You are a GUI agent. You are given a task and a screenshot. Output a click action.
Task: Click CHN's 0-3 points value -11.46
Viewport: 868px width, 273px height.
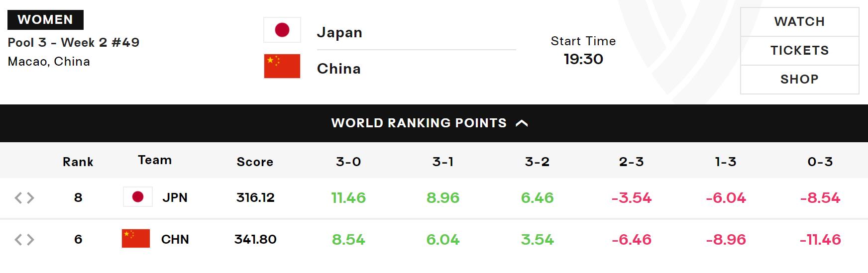pyautogui.click(x=820, y=240)
